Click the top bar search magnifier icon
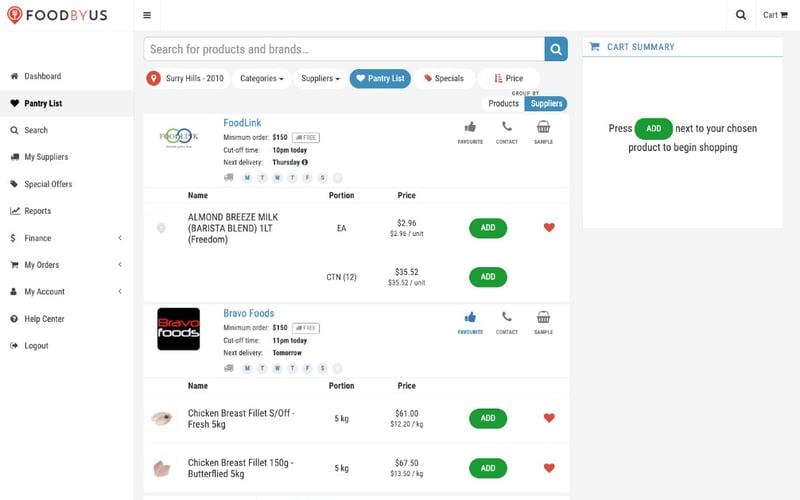This screenshot has height=500, width=800. pyautogui.click(x=741, y=15)
